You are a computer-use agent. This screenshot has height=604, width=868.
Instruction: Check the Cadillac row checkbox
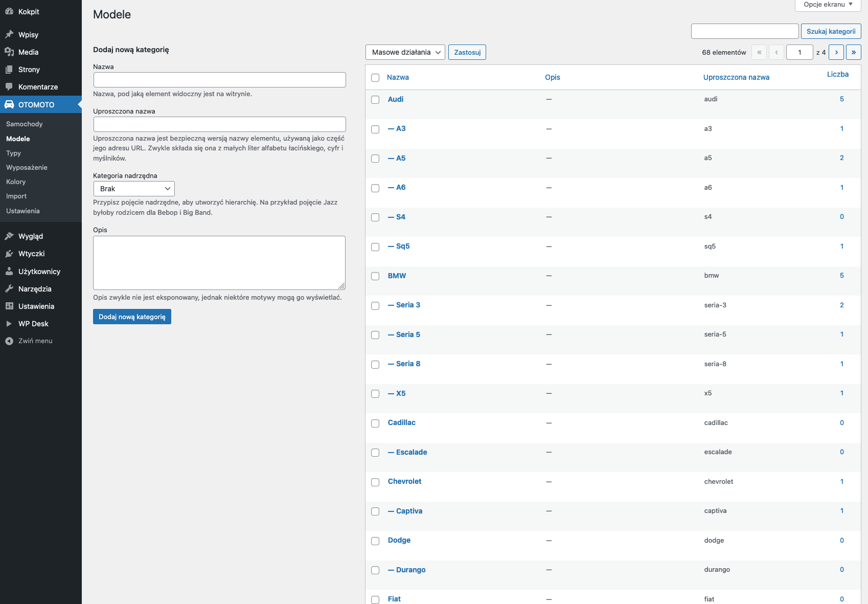click(375, 423)
